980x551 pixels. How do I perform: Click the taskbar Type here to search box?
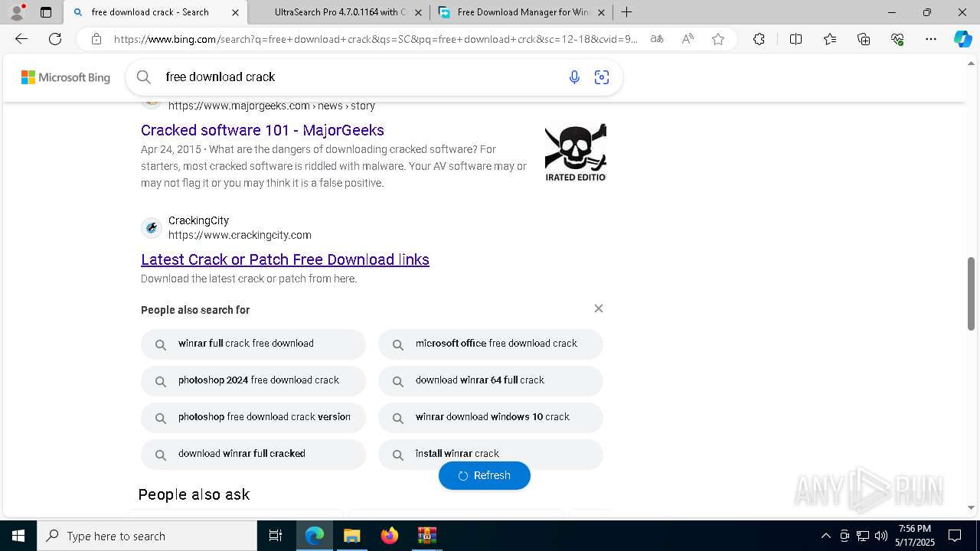tap(147, 536)
